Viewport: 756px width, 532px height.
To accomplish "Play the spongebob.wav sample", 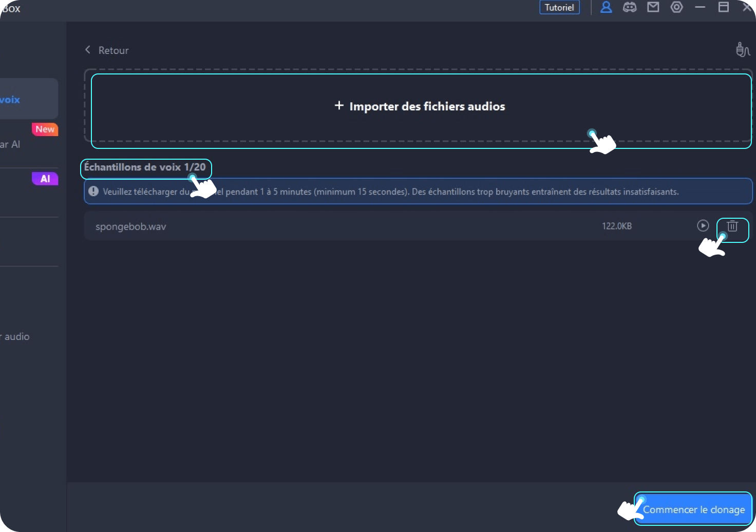I will tap(703, 226).
